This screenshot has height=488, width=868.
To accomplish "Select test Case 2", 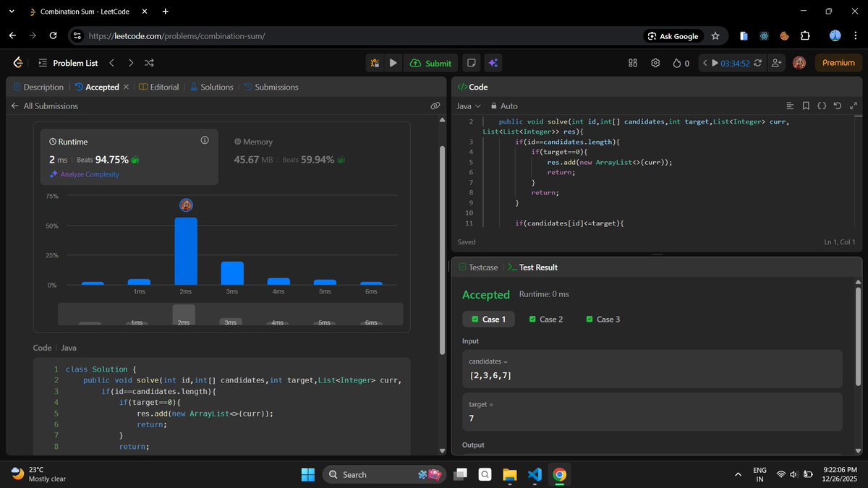I will [x=545, y=319].
